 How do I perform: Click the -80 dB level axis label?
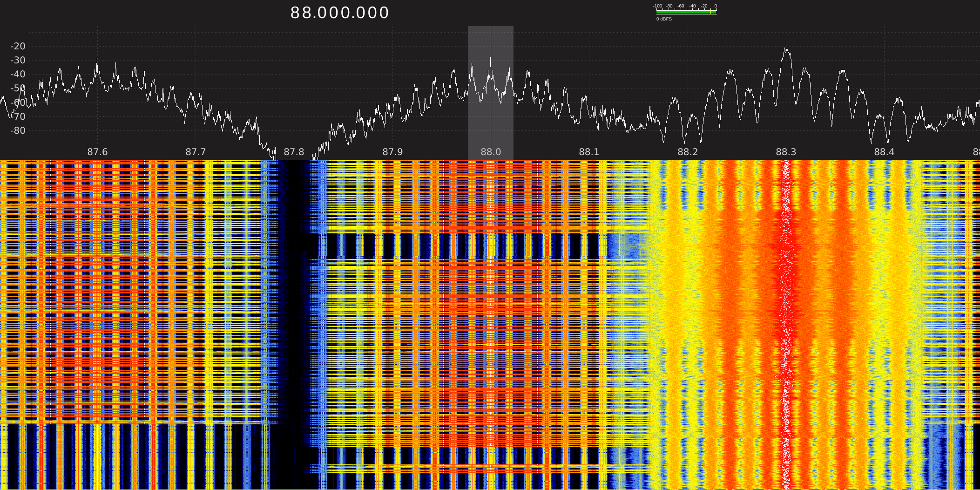point(18,130)
